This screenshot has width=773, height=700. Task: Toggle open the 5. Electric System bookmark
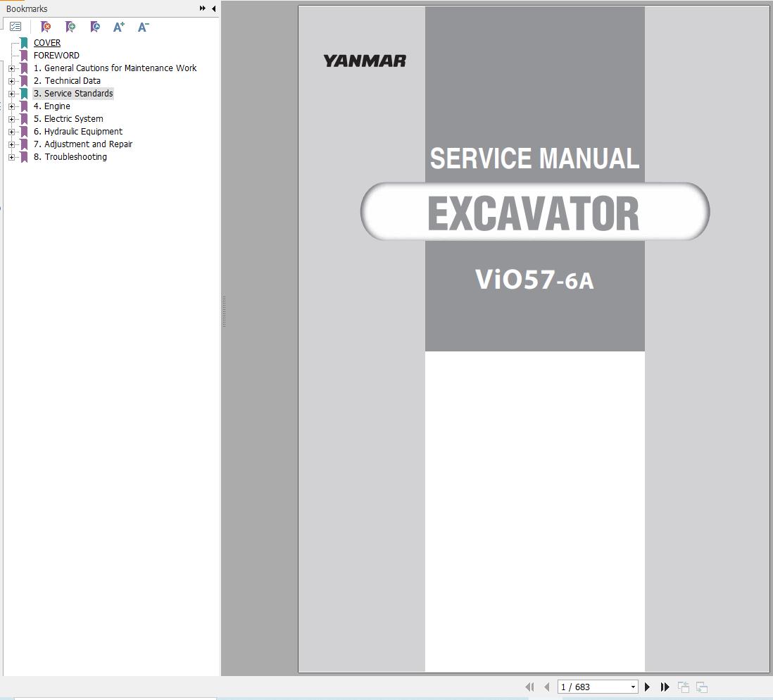[11, 118]
